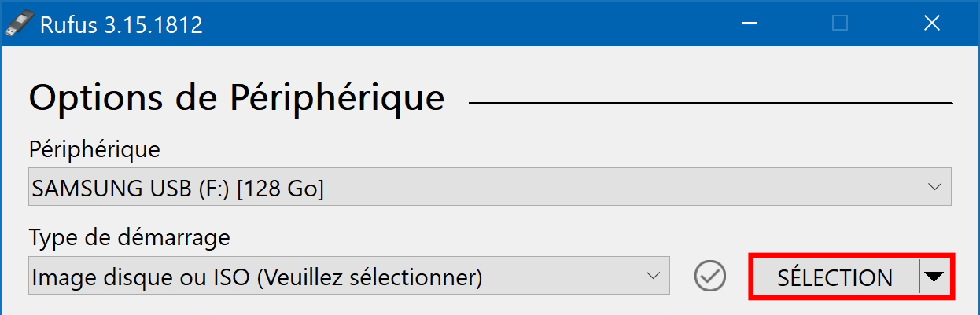Viewport: 980px width, 315px height.
Task: Click the Options de Périphérique heading
Action: pos(237,98)
